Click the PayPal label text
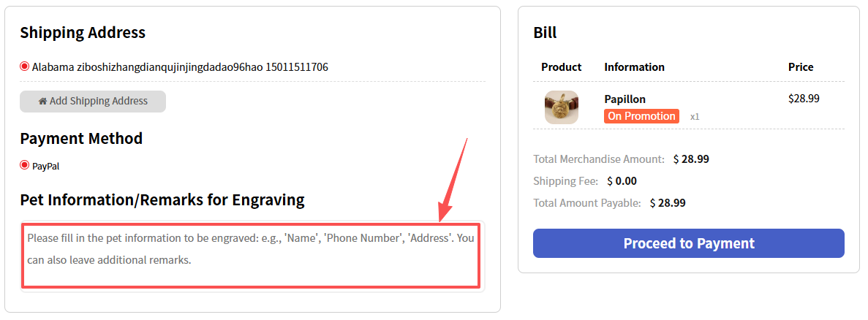The height and width of the screenshot is (320, 868). (45, 166)
